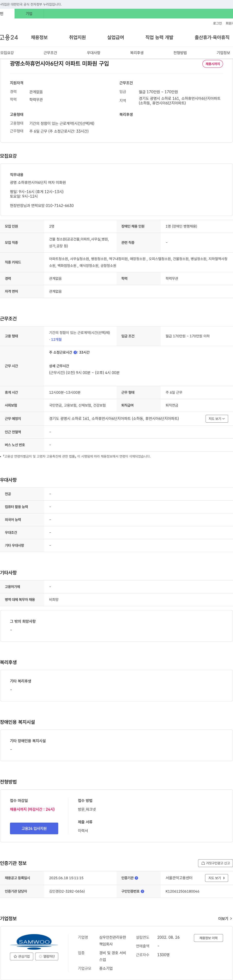Jump to the 우대사항 section tab

[x=93, y=53]
